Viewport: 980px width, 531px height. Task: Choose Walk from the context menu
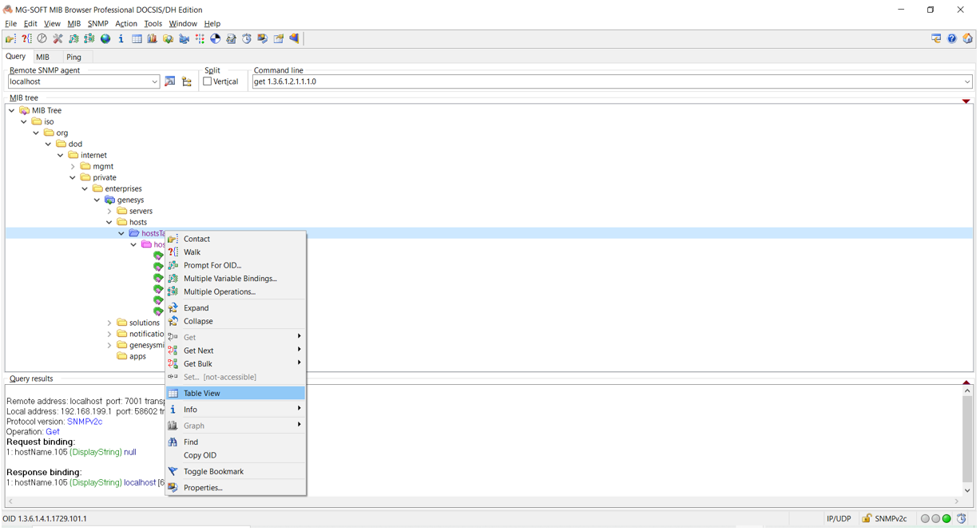(x=192, y=252)
